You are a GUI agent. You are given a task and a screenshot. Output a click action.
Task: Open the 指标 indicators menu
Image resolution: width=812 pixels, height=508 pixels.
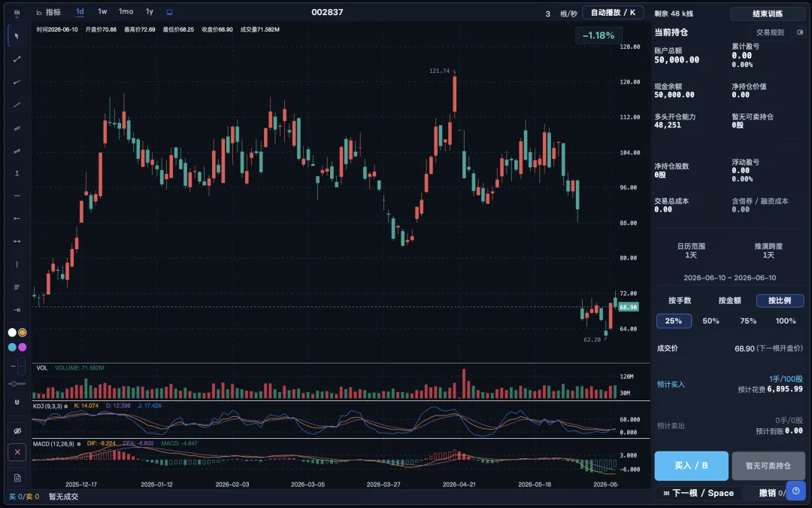click(48, 12)
